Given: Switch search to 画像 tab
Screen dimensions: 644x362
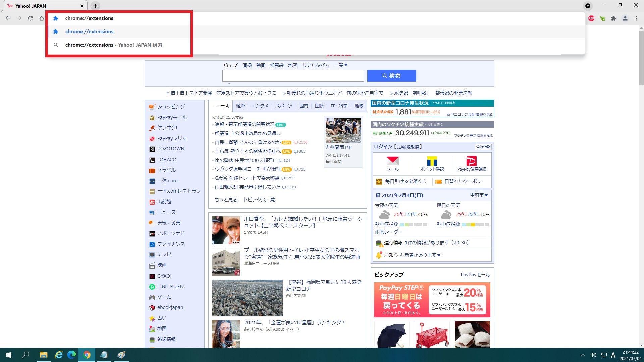Looking at the screenshot, I should point(247,65).
